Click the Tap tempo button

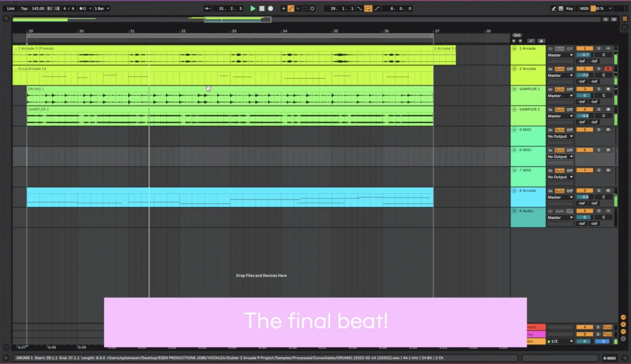24,8
